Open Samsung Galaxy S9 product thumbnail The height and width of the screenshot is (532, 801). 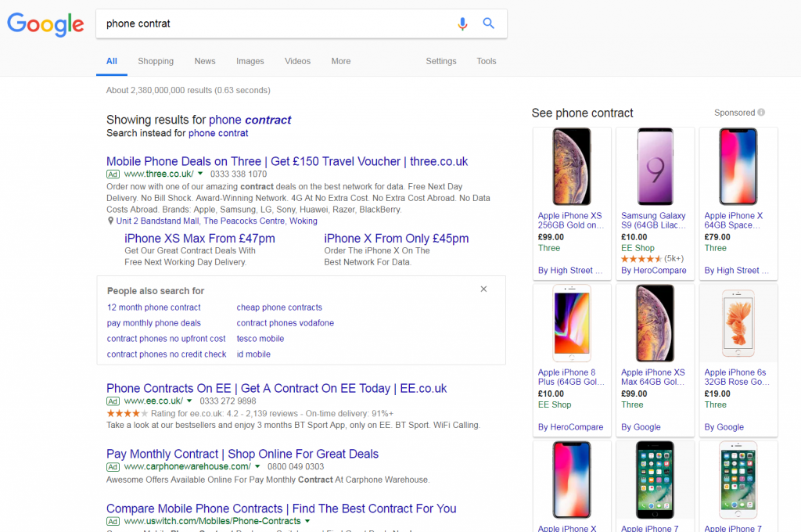(x=655, y=167)
